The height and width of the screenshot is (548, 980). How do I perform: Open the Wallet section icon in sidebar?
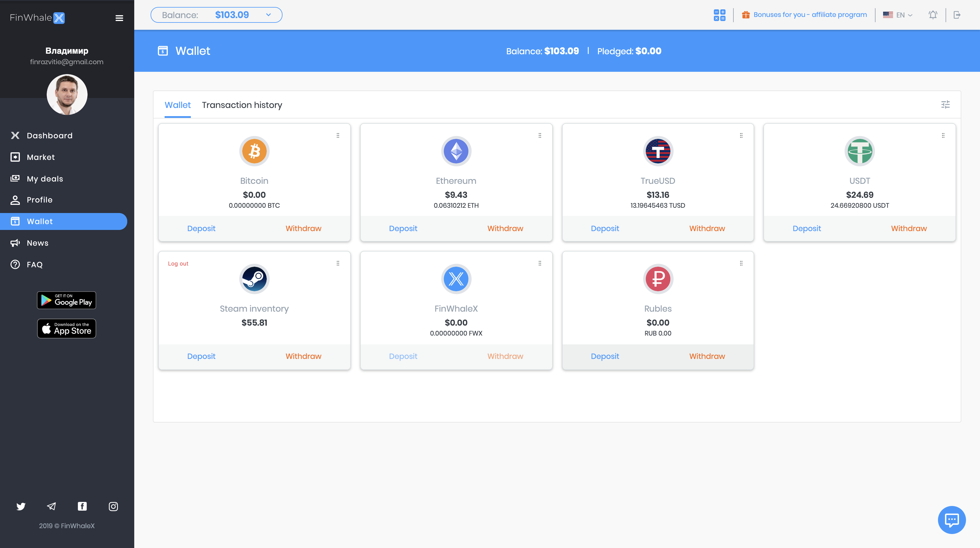pos(15,221)
